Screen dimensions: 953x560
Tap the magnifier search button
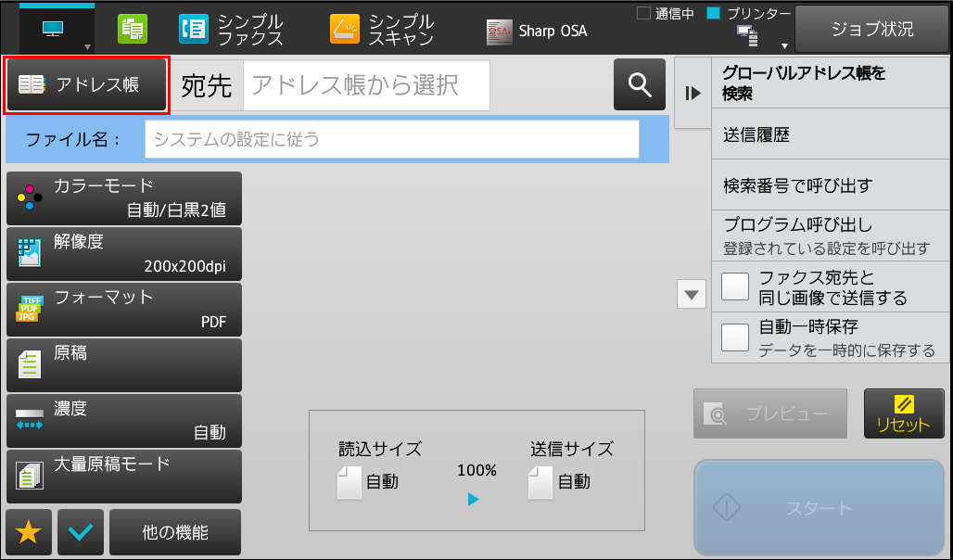tap(640, 84)
